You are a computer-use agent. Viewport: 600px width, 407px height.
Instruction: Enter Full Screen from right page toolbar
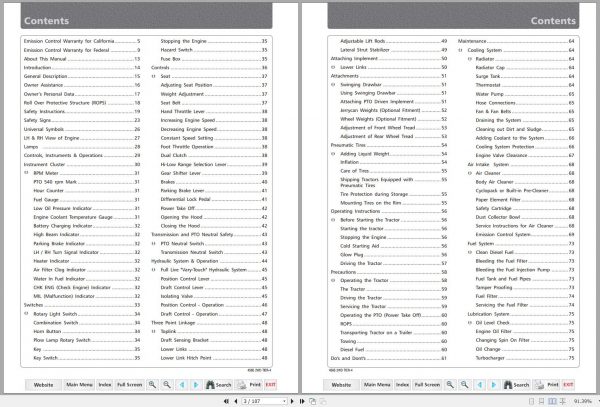tap(427, 385)
